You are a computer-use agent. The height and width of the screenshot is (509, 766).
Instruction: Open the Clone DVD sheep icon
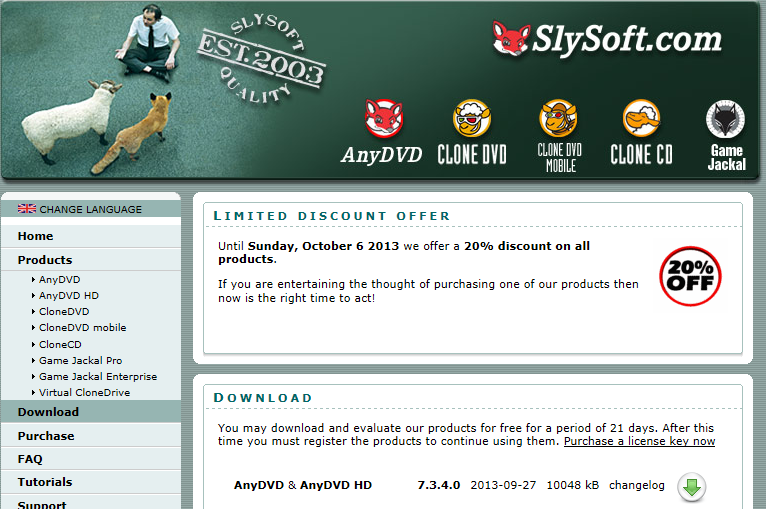tap(471, 118)
